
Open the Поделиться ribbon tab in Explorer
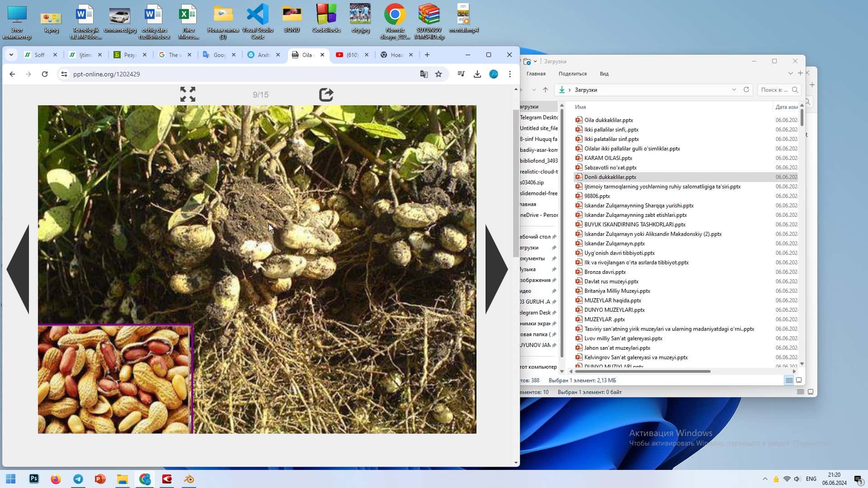tap(572, 74)
